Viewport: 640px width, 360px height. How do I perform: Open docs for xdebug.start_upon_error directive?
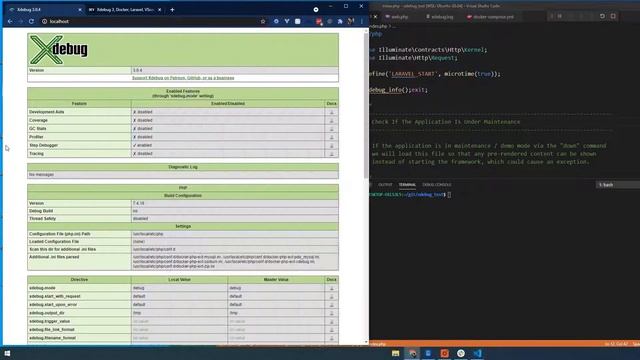coord(331,304)
